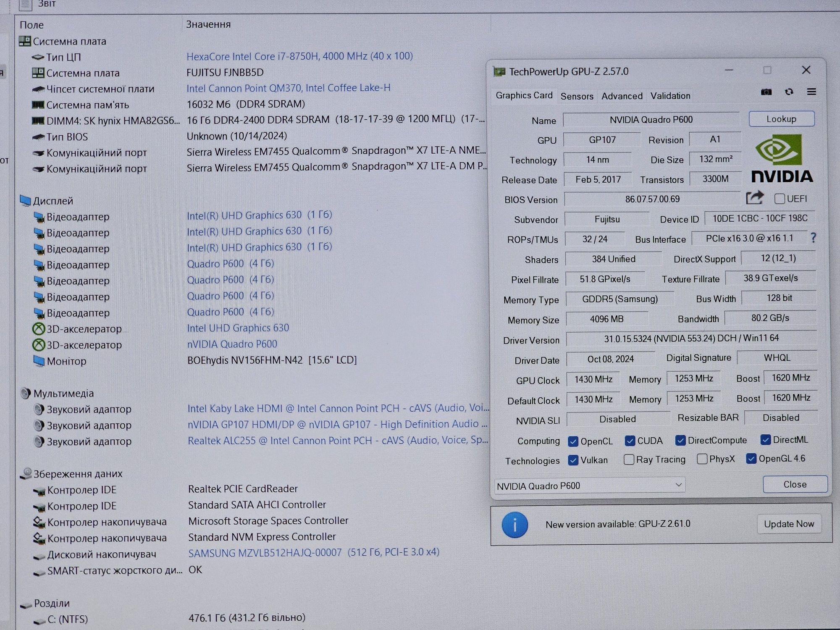The height and width of the screenshot is (630, 840).
Task: Click the Дисплей section monitor icon
Action: pyautogui.click(x=25, y=201)
